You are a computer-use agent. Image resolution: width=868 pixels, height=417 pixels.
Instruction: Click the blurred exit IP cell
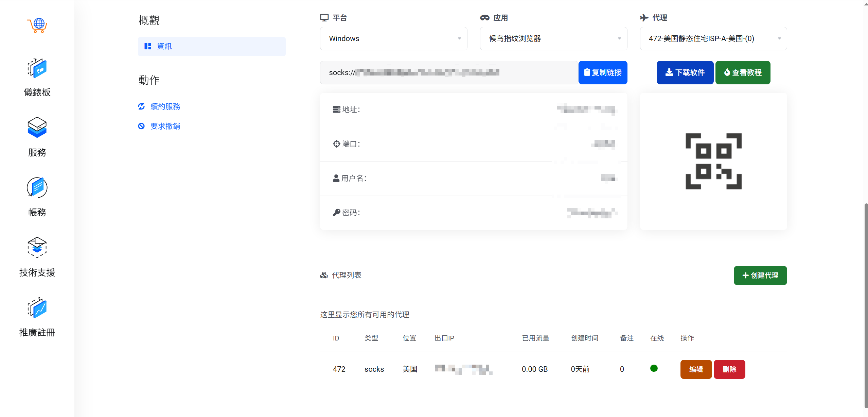pyautogui.click(x=463, y=369)
